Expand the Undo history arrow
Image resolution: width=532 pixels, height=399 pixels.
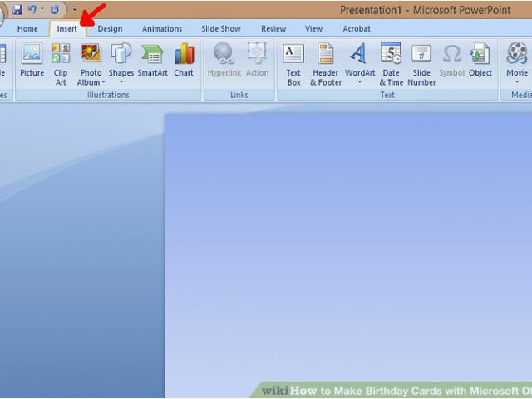coord(42,9)
